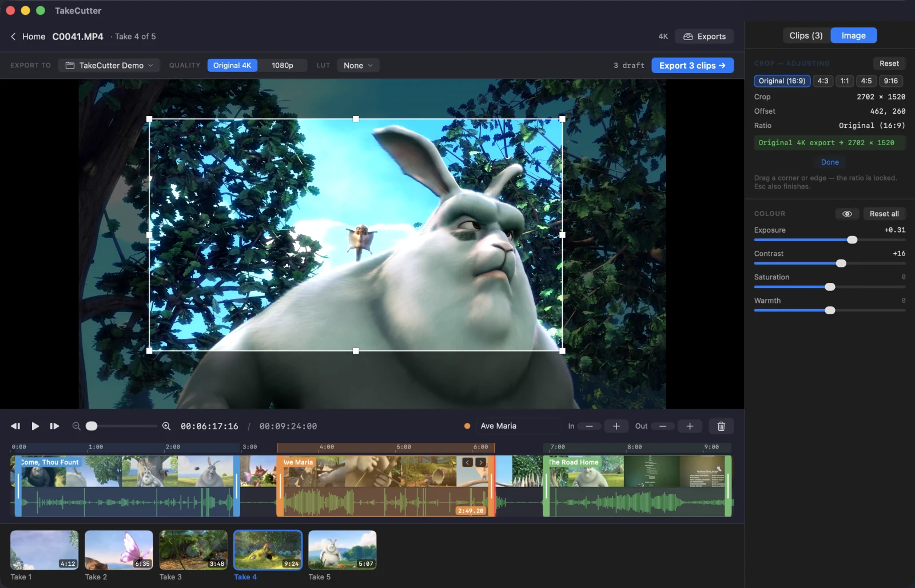Toggle colour preview eye icon
915x588 pixels.
click(848, 214)
